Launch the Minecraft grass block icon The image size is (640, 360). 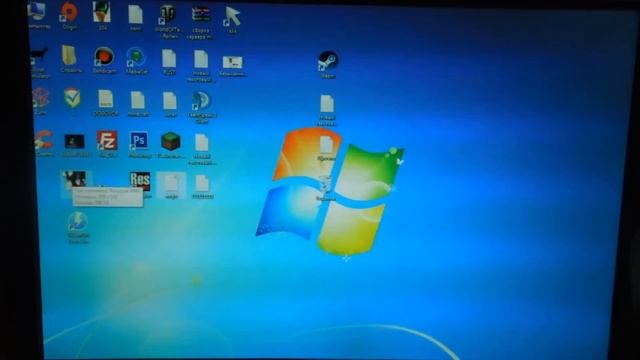click(171, 141)
